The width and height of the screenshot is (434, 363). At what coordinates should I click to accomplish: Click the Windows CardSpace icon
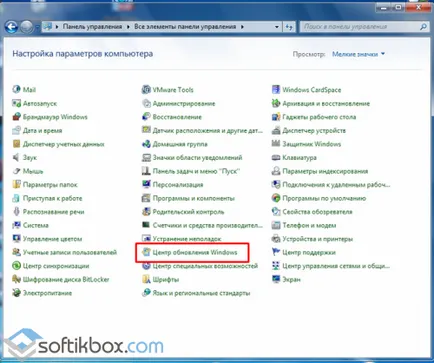[x=276, y=90]
